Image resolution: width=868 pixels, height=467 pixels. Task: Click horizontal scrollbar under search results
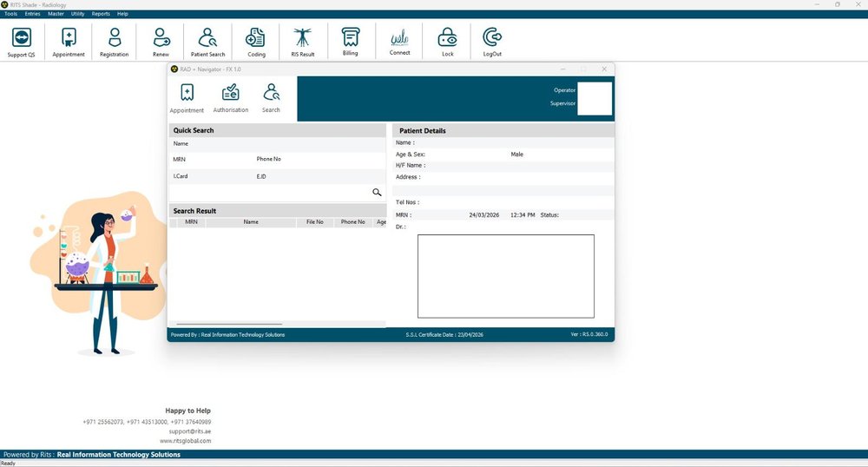coord(229,325)
